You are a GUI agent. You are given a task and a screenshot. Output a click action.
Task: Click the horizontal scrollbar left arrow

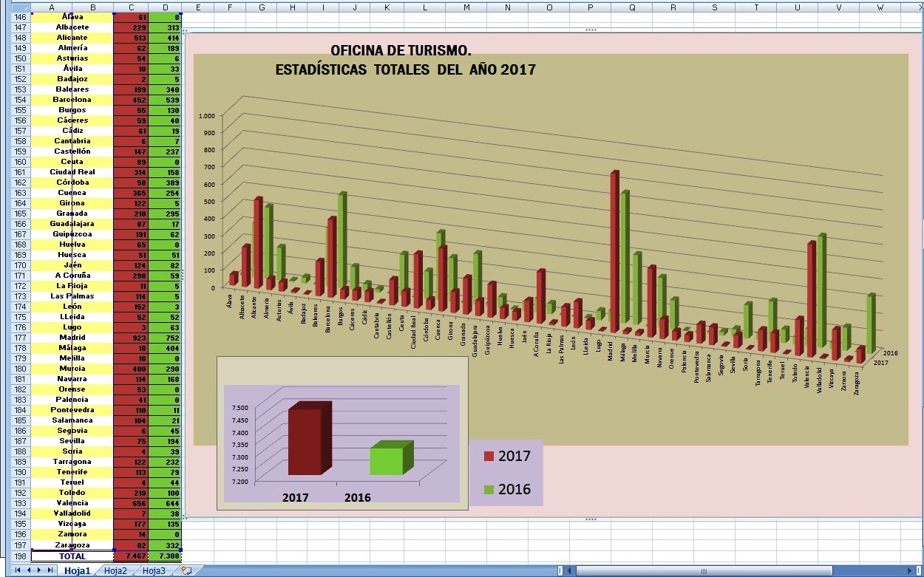[x=570, y=570]
